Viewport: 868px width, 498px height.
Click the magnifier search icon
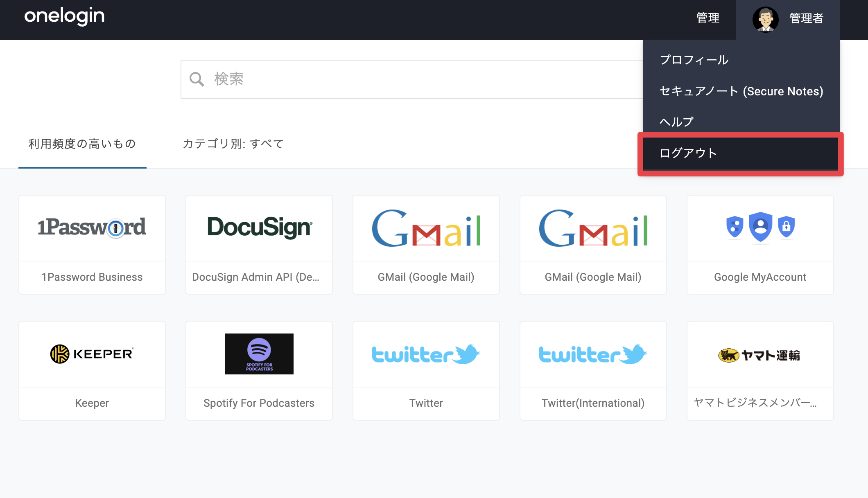click(x=197, y=79)
